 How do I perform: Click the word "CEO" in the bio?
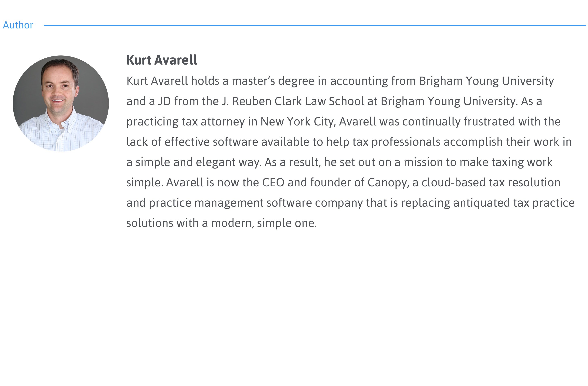pyautogui.click(x=273, y=183)
